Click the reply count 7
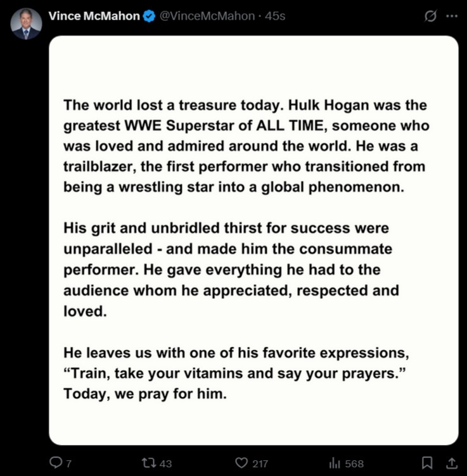Screen dimensions: 467x476 (x=68, y=463)
